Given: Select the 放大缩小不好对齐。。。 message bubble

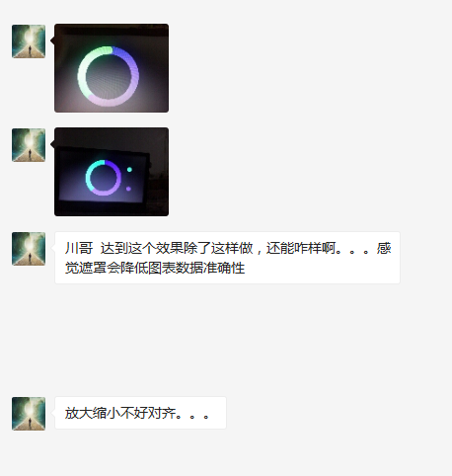Looking at the screenshot, I should (x=140, y=413).
